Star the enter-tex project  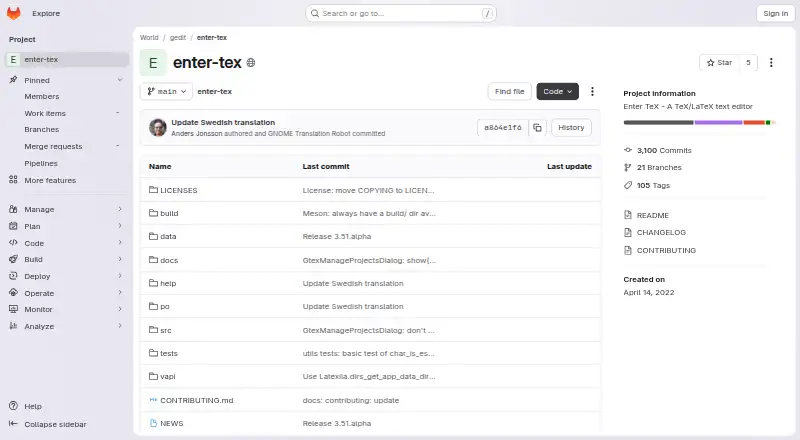(x=719, y=62)
